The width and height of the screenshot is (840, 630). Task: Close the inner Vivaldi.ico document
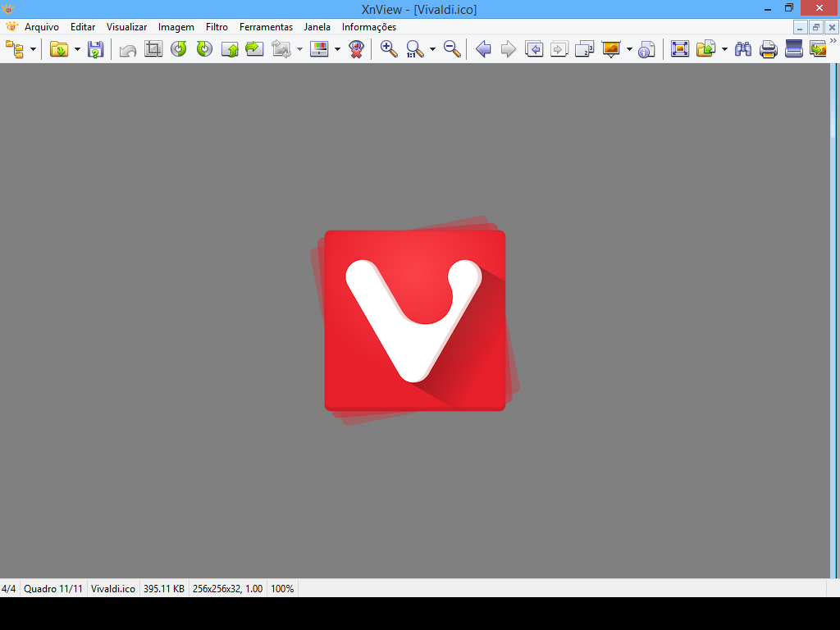pyautogui.click(x=832, y=27)
